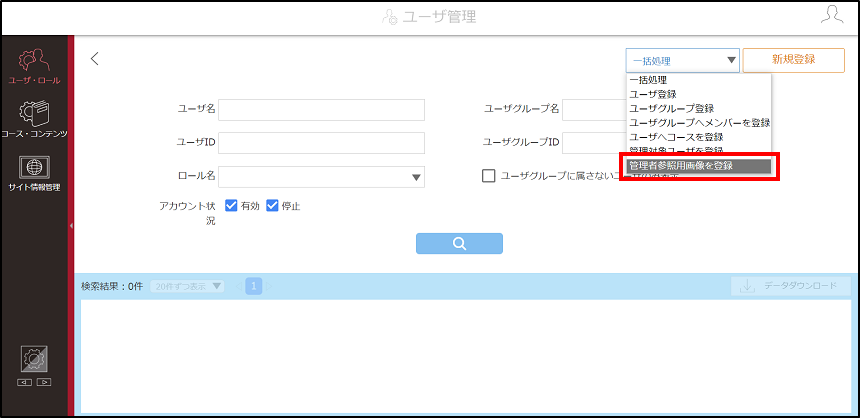The height and width of the screenshot is (418, 860).
Task: Go back with the left chevron arrow
Action: click(x=95, y=59)
